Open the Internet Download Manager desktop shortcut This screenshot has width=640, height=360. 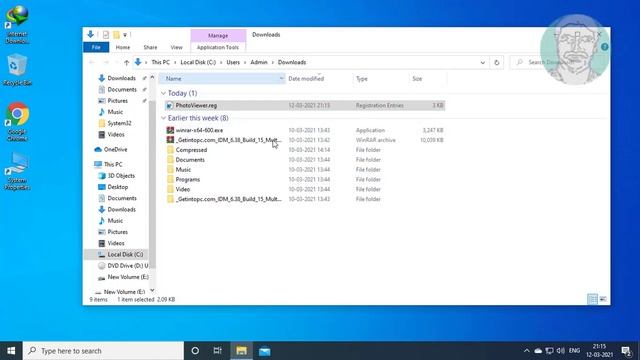click(x=17, y=25)
